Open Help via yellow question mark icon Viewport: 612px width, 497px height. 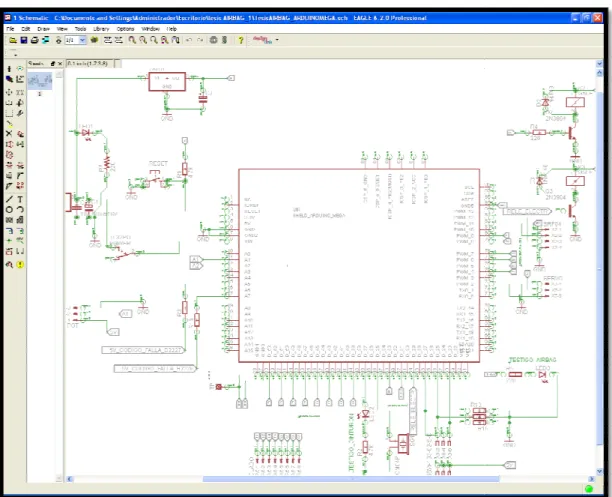coord(241,40)
